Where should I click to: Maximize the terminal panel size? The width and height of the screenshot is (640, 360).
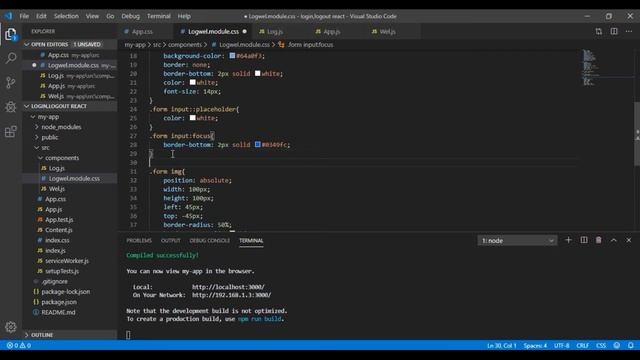(x=613, y=240)
